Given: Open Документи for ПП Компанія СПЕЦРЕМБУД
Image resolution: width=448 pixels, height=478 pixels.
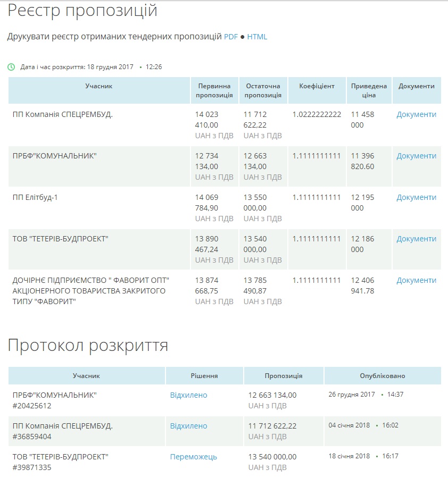Looking at the screenshot, I should tap(416, 114).
